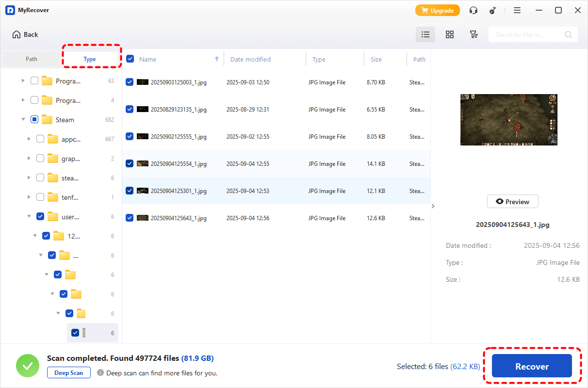Open the support headset icon
The width and height of the screenshot is (588, 388).
coord(474,10)
